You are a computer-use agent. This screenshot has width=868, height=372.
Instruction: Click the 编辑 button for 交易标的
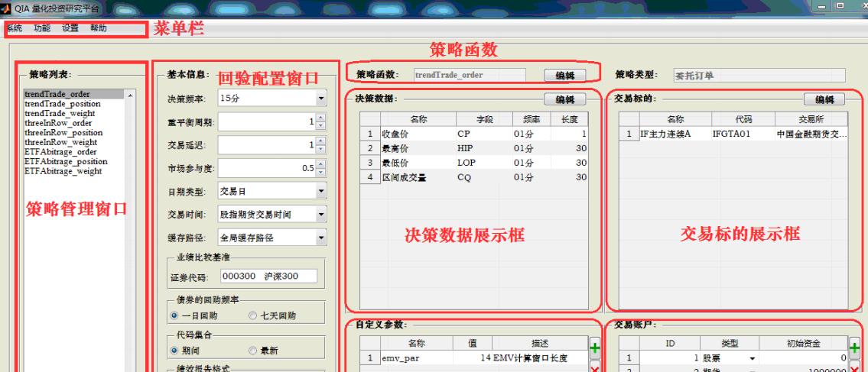point(824,99)
